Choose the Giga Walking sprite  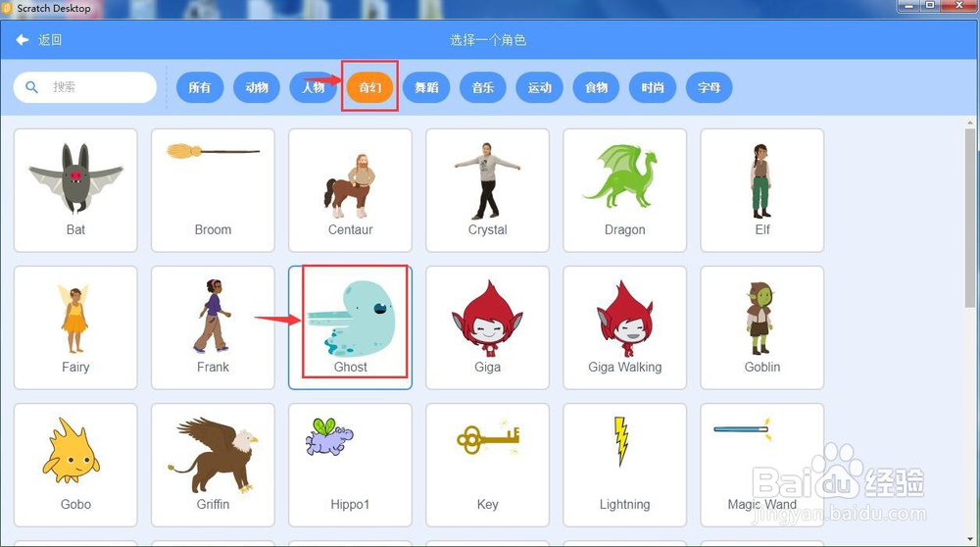(x=625, y=327)
